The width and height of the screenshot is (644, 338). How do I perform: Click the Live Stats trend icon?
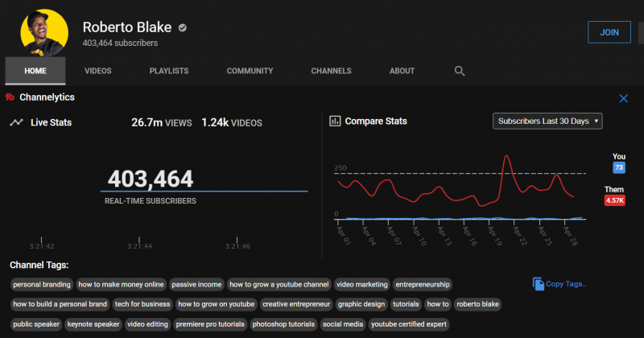(16, 122)
